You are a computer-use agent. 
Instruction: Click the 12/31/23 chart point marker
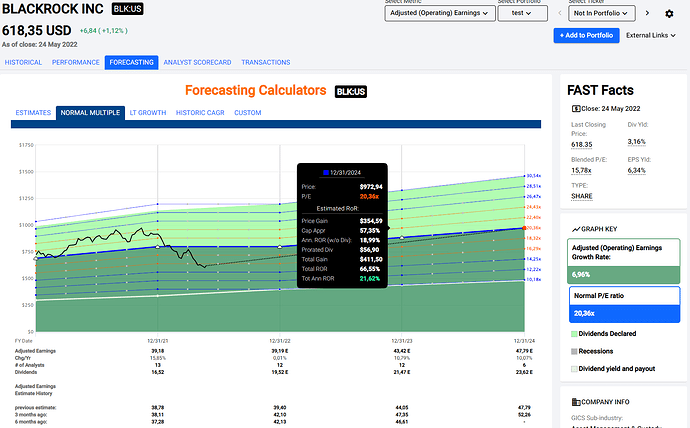point(402,238)
